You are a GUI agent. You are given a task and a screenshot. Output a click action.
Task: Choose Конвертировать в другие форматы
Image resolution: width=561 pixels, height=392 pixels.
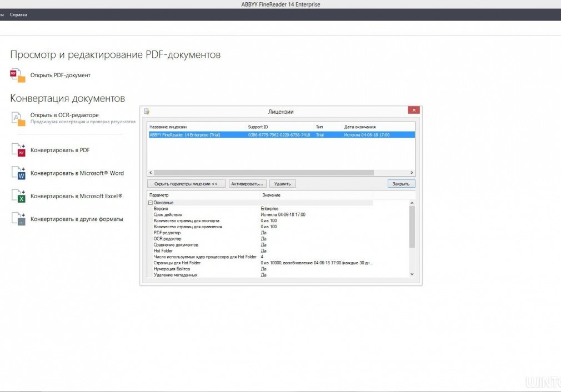[x=77, y=219]
